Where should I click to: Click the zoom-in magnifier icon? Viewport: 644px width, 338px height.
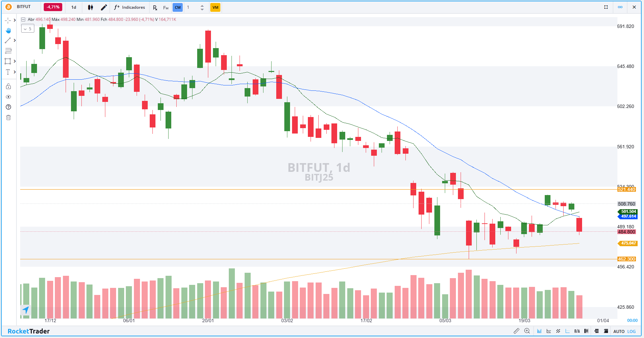[x=527, y=331]
